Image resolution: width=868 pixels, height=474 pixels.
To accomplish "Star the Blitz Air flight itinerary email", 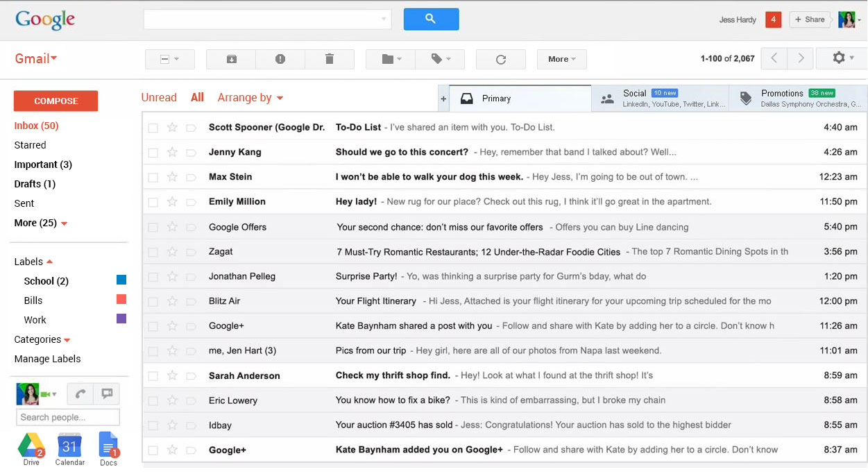I will [172, 301].
